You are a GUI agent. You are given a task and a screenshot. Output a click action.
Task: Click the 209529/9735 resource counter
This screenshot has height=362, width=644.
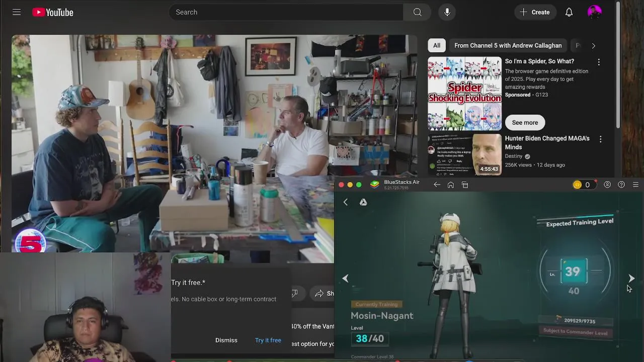point(576,320)
